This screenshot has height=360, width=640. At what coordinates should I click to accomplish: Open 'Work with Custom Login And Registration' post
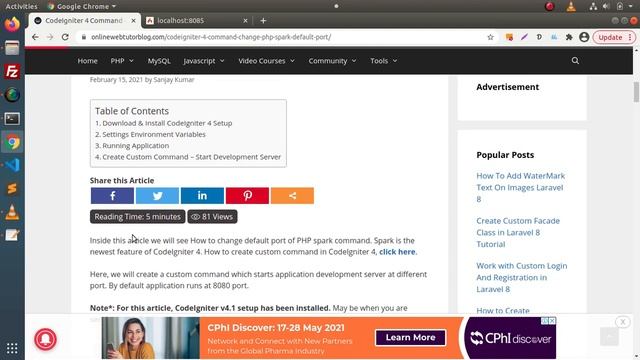[x=522, y=277]
